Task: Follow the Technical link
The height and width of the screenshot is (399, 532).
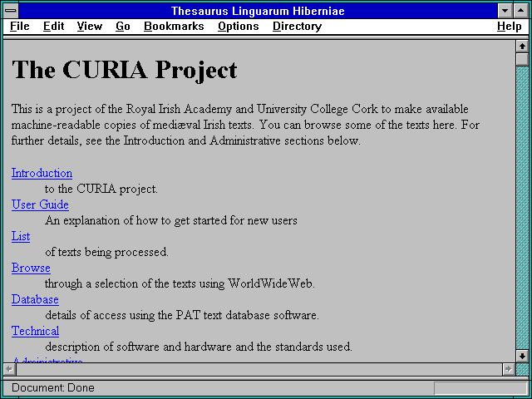Action: [35, 331]
